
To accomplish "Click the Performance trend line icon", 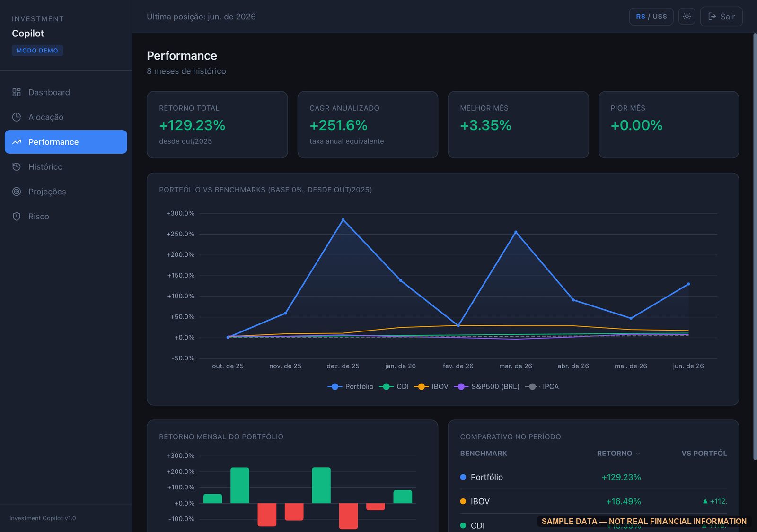I will coord(17,142).
